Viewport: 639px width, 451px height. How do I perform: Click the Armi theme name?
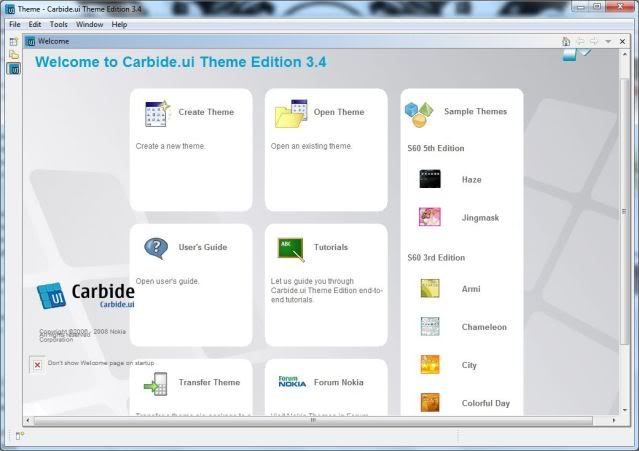point(471,289)
